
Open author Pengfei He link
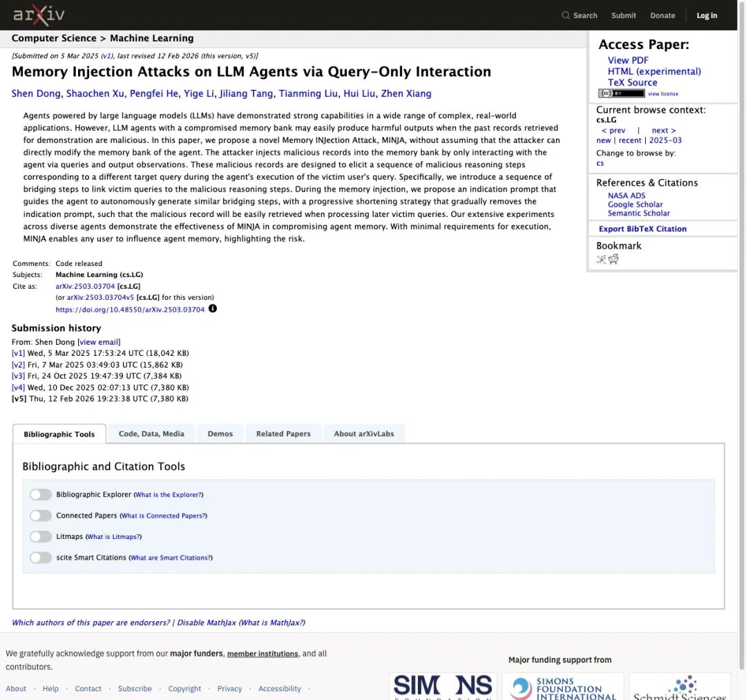(x=154, y=93)
